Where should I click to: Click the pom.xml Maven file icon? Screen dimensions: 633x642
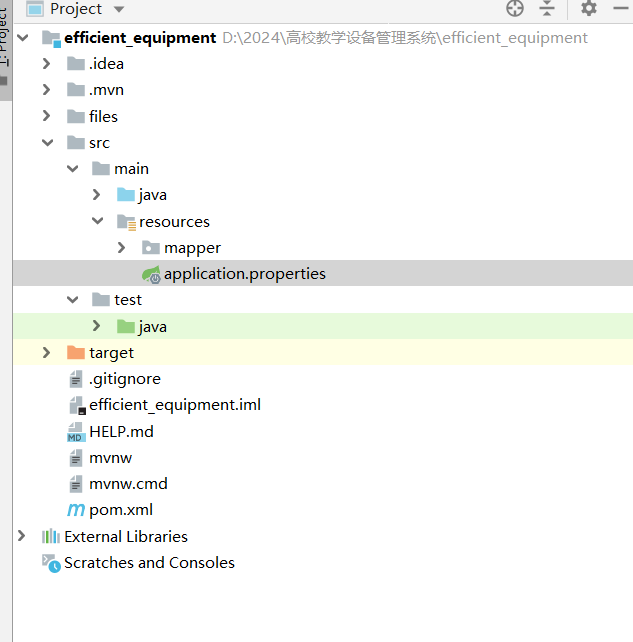[x=75, y=510]
